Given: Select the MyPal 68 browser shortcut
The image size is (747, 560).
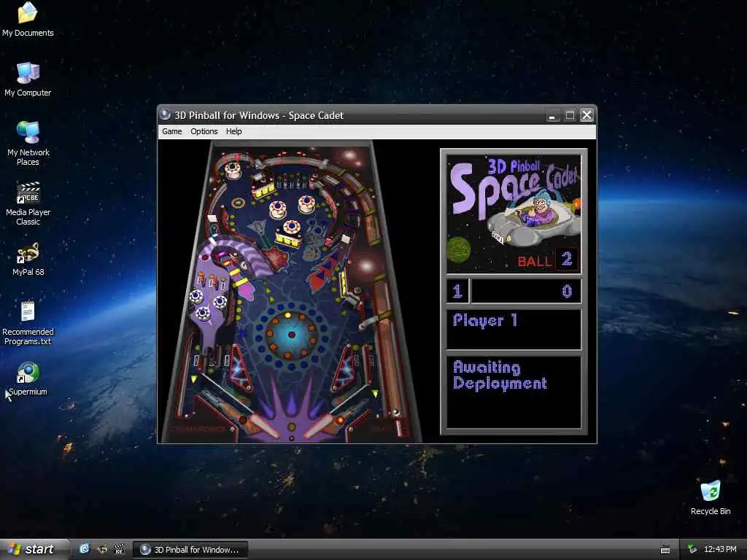Looking at the screenshot, I should [28, 260].
